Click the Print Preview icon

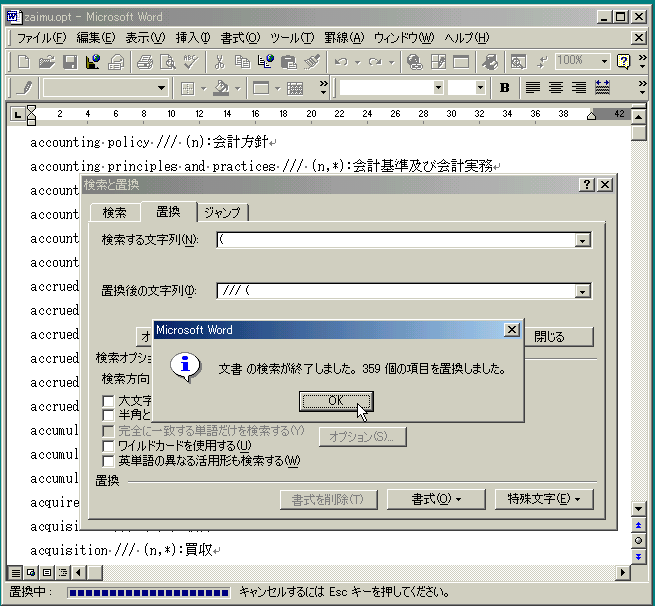pyautogui.click(x=168, y=62)
